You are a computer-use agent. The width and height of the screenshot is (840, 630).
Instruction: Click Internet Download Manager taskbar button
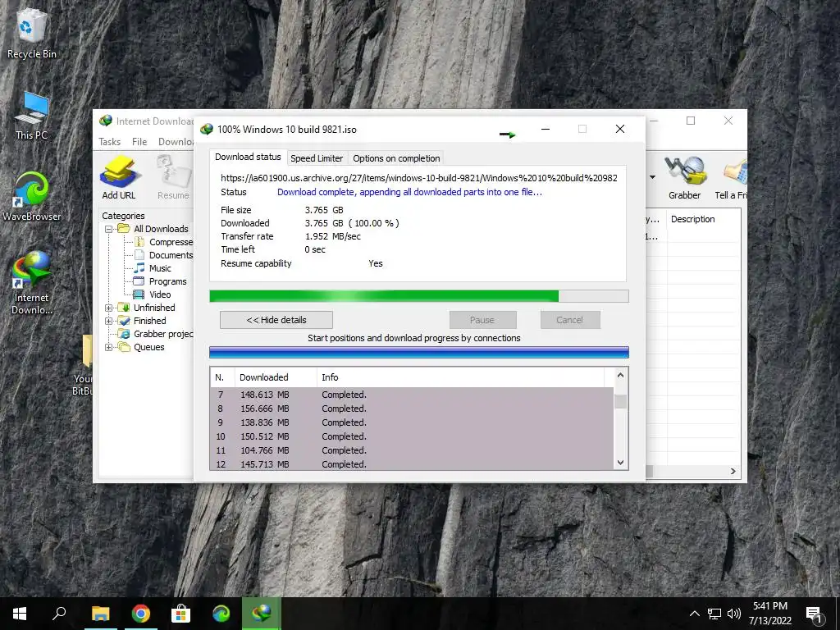(262, 614)
